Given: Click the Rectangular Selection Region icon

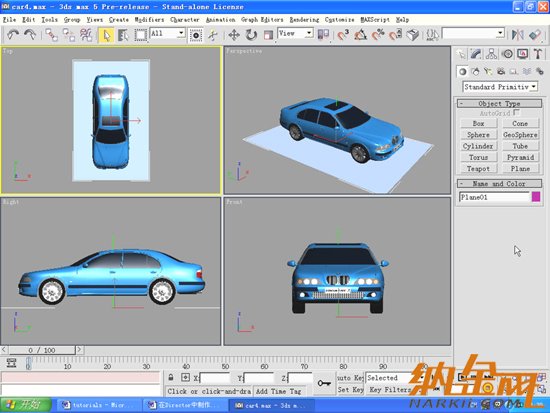Looking at the screenshot, I should click(x=140, y=35).
